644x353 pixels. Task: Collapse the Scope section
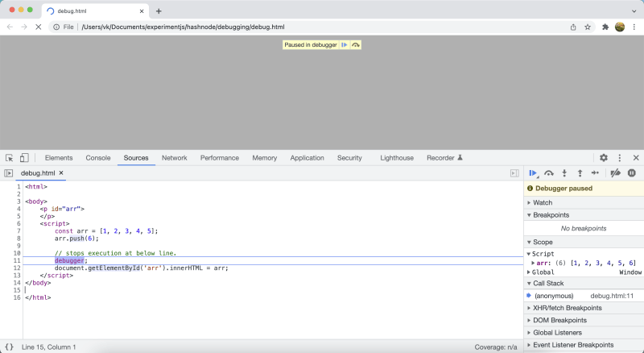pos(584,242)
